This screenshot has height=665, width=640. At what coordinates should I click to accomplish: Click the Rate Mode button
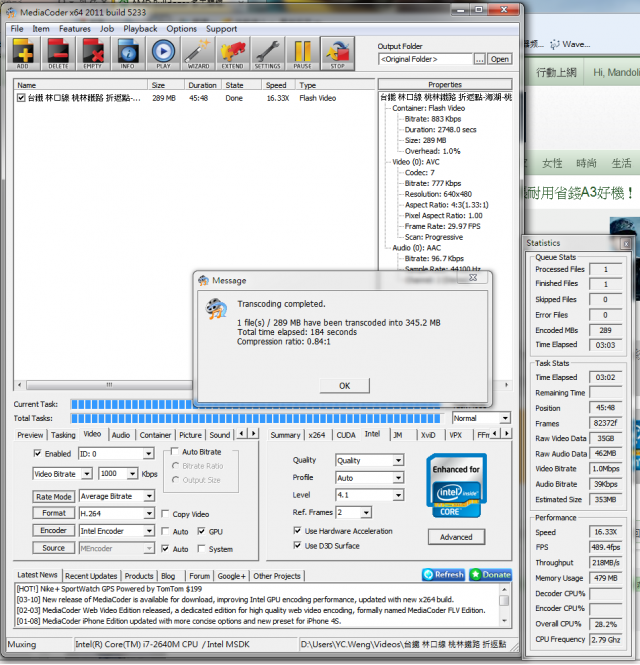54,497
